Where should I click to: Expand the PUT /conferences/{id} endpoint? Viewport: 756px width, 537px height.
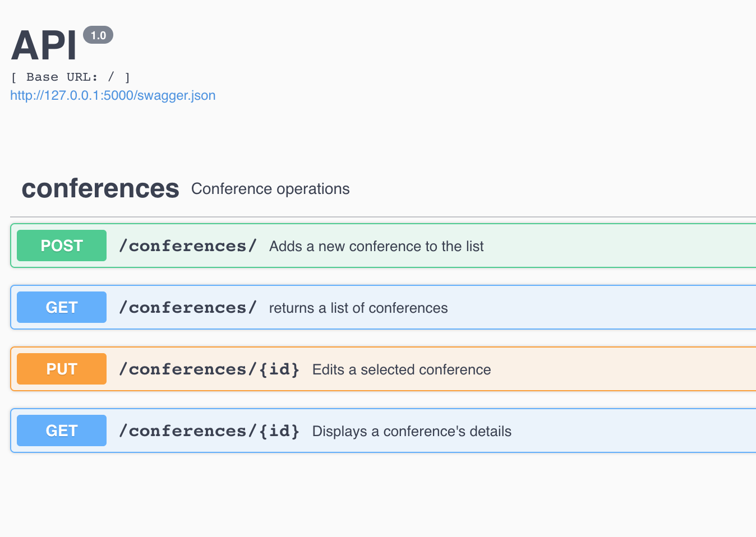pos(393,368)
